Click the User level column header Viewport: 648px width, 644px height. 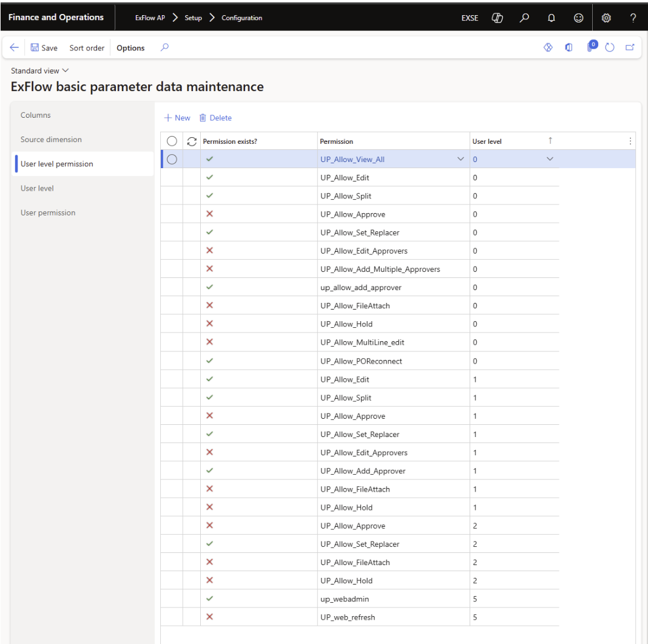point(487,141)
